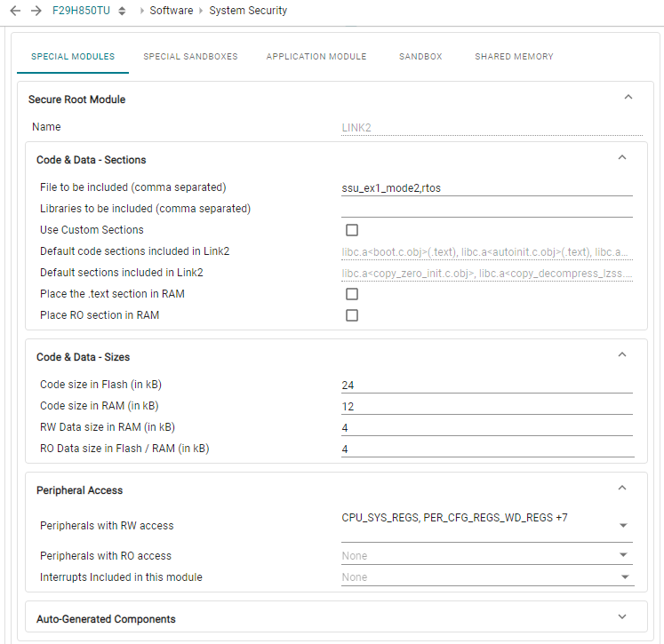
Task: Click the System Security breadcrumb link
Action: (x=248, y=11)
